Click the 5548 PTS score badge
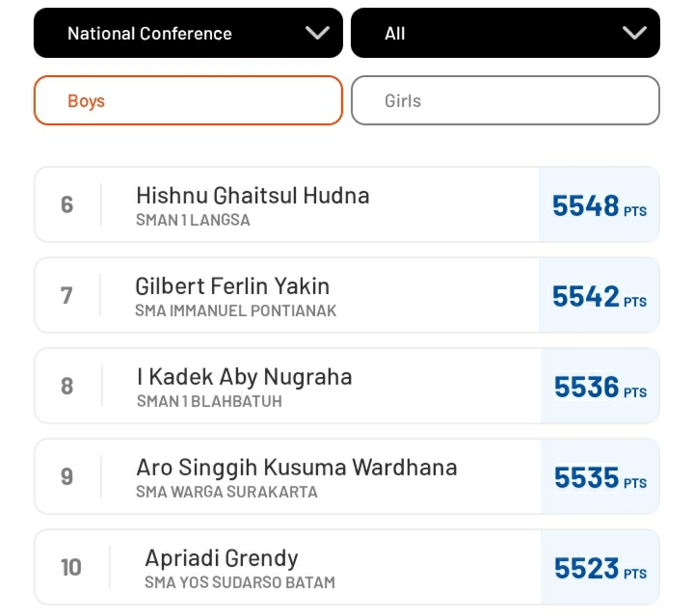 point(600,204)
